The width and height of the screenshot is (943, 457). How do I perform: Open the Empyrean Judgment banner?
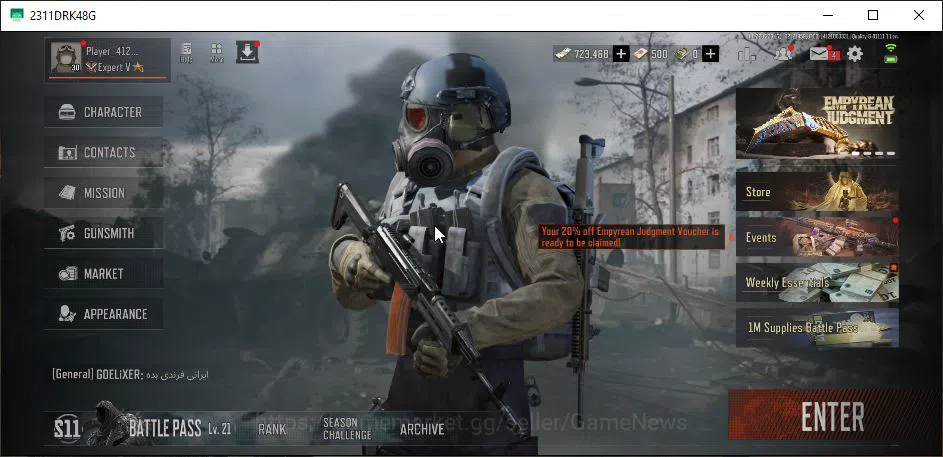817,123
